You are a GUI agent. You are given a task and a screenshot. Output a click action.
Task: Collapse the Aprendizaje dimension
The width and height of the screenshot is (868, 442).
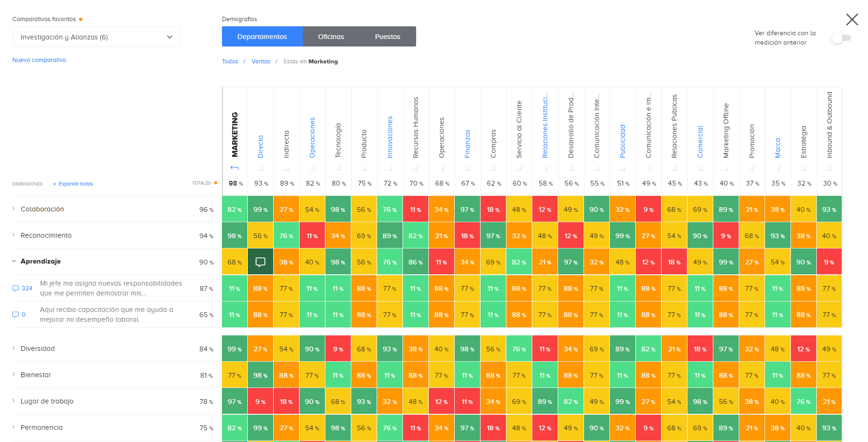[13, 262]
